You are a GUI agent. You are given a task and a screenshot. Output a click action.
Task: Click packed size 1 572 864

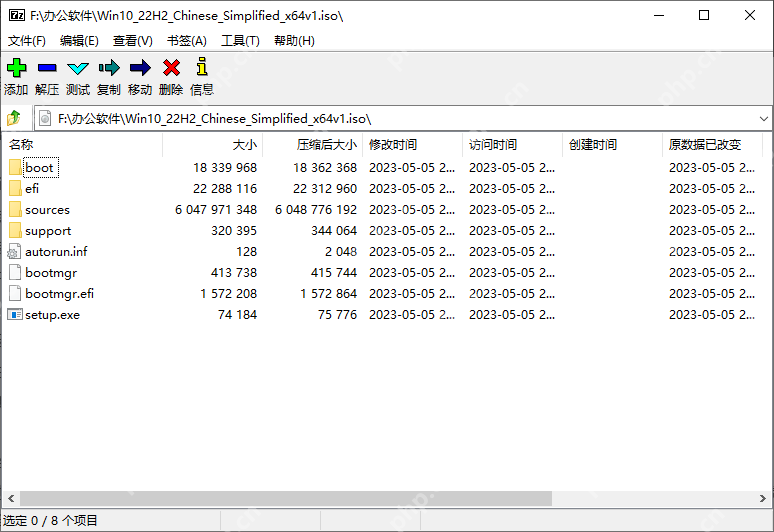[329, 293]
